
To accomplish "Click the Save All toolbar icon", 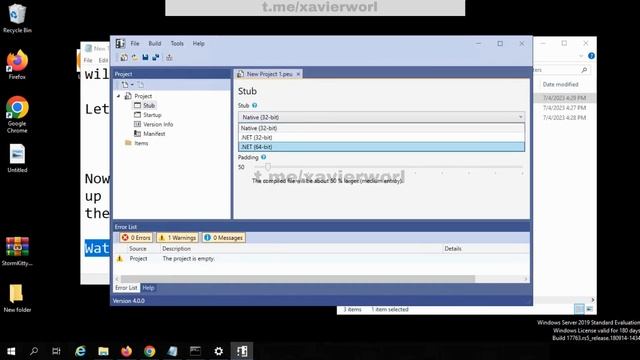I will pyautogui.click(x=156, y=58).
